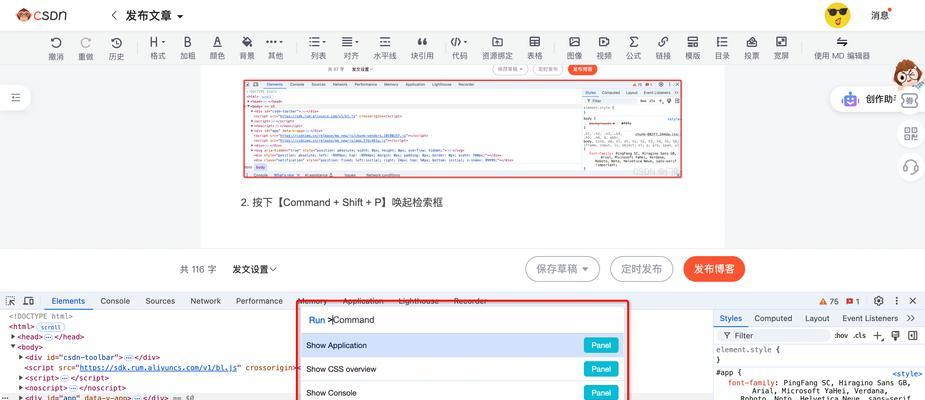This screenshot has width=925, height=400.
Task: Open the 消息 messages link
Action: click(880, 16)
